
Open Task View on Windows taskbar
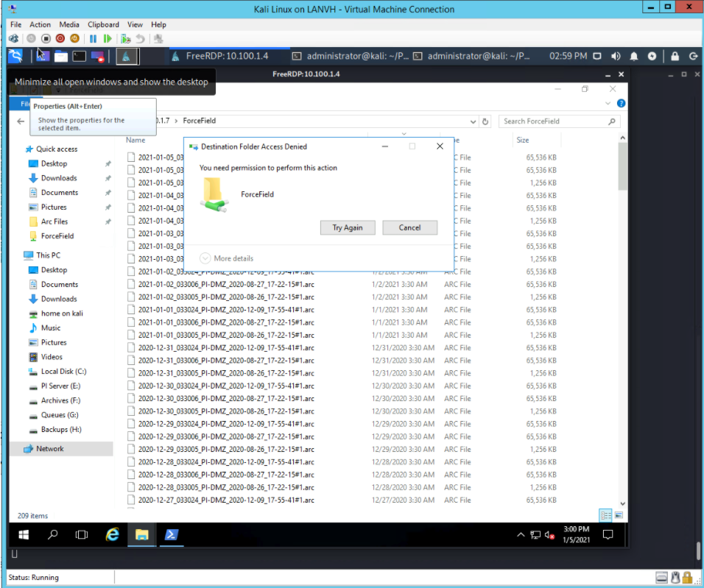click(82, 534)
